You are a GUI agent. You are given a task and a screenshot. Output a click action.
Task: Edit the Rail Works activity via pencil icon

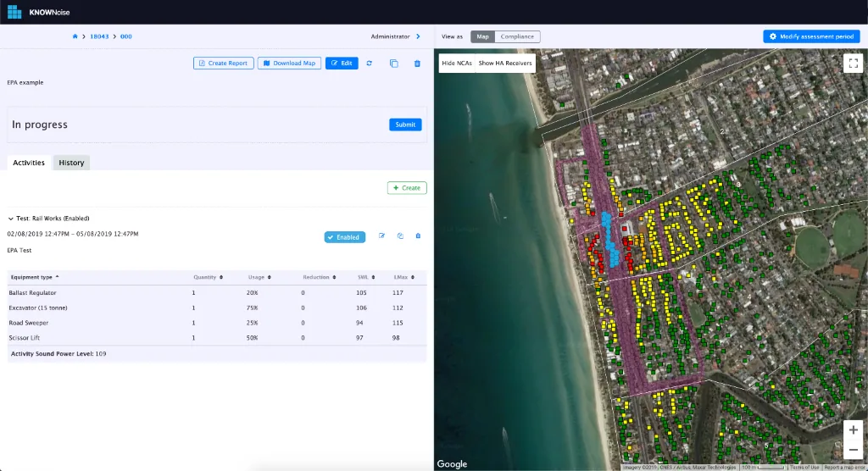click(381, 235)
